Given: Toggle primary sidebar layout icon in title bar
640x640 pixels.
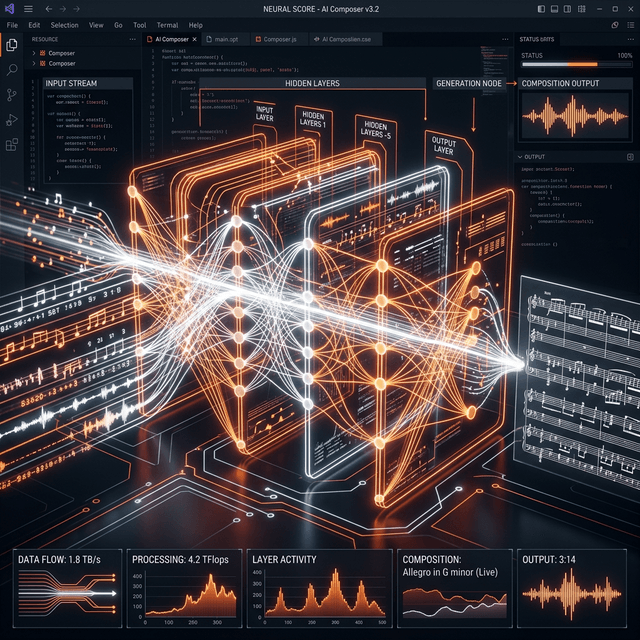Looking at the screenshot, I should pos(541,9).
